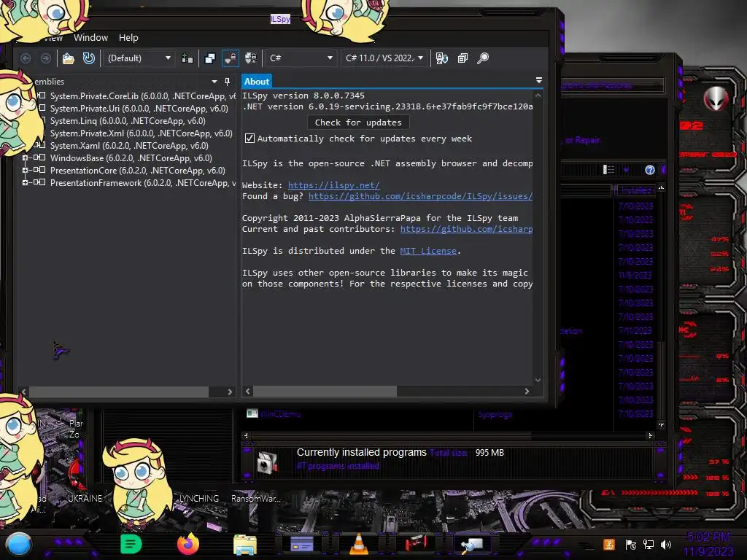Open VLC media player from the taskbar
747x560 pixels.
359,544
